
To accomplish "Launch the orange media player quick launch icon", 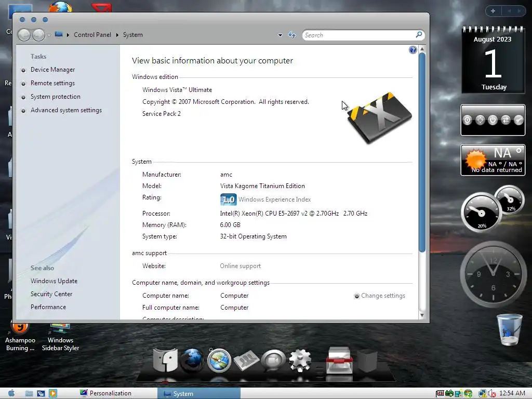I will pyautogui.click(x=53, y=393).
